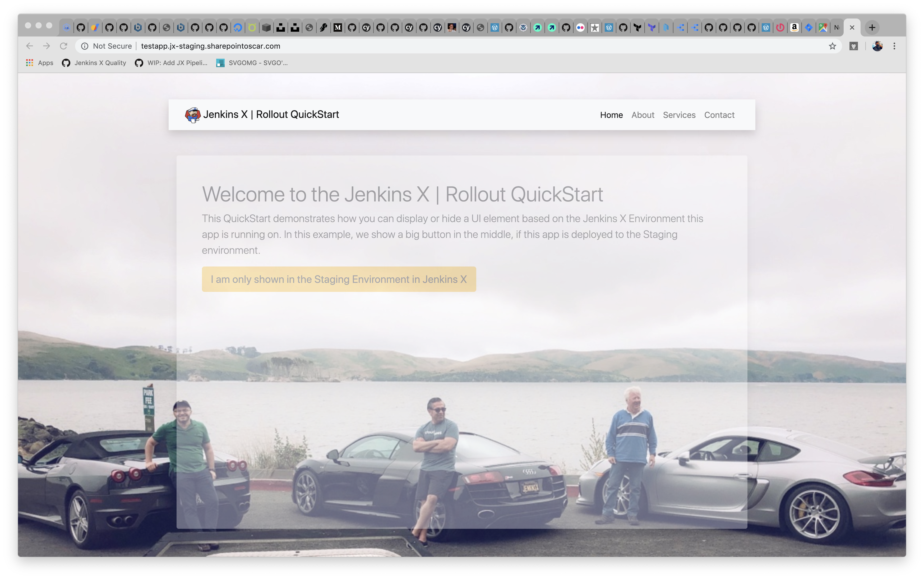Switch to the purple Terraform logo tab
Screen dimensions: 924x579
(x=652, y=27)
